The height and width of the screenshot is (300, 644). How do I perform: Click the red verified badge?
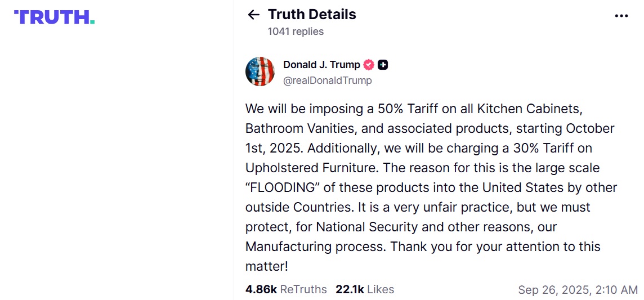[369, 65]
